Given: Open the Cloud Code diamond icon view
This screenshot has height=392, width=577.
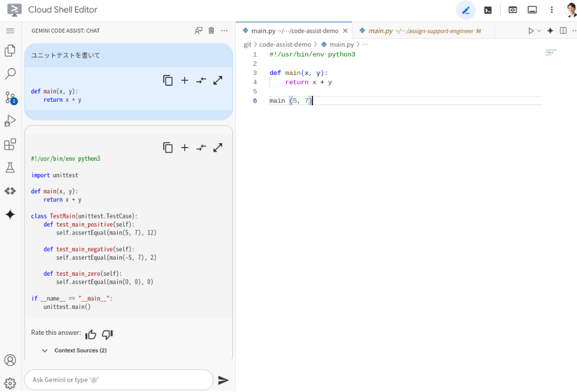Looking at the screenshot, I should pyautogui.click(x=10, y=191).
